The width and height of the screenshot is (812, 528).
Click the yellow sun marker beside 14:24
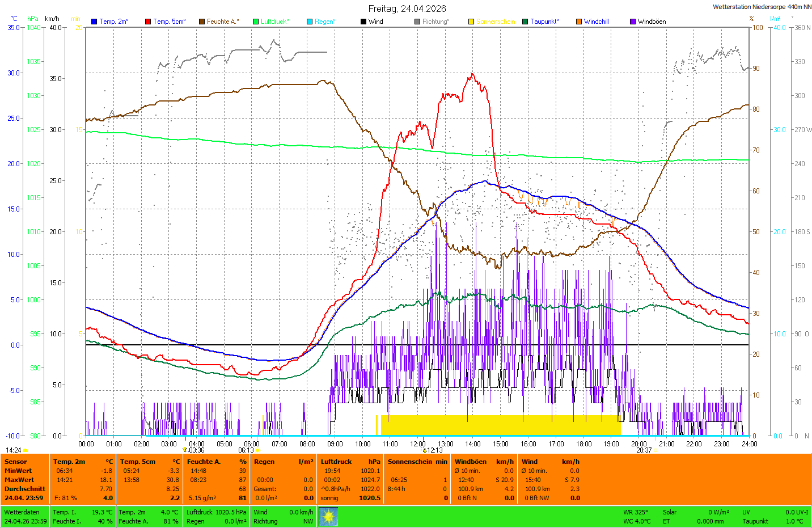26,450
